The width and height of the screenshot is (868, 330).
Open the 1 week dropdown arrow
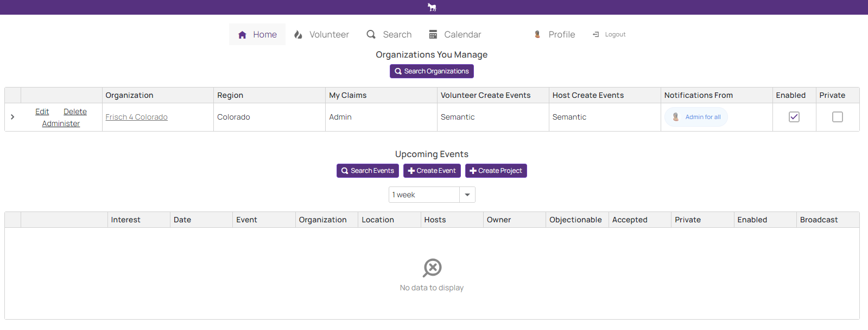pyautogui.click(x=467, y=195)
